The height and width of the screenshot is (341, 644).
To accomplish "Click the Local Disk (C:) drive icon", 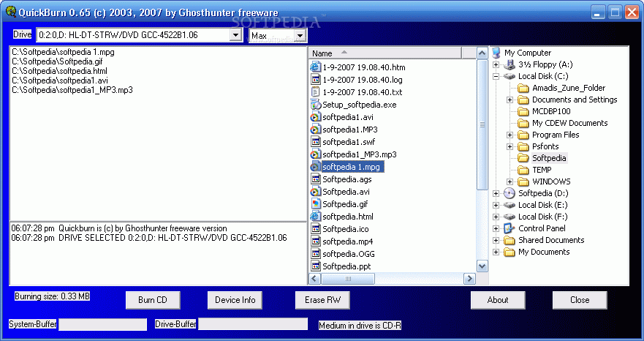I will point(509,76).
